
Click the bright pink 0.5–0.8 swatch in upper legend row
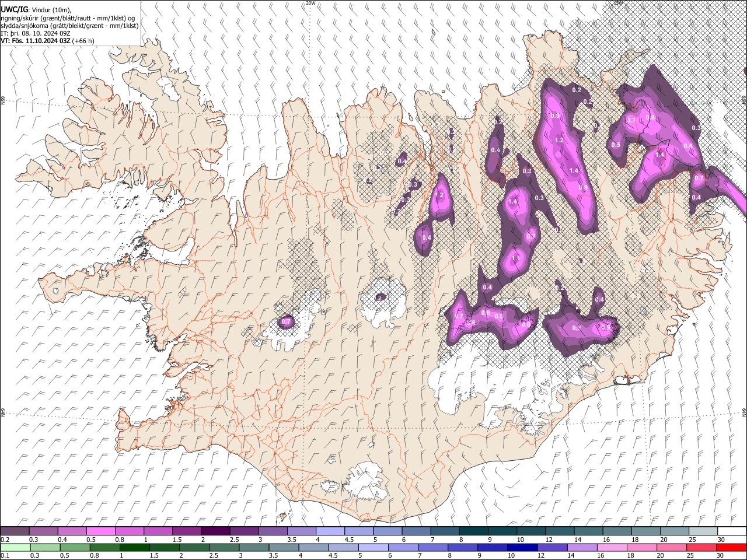click(x=100, y=531)
